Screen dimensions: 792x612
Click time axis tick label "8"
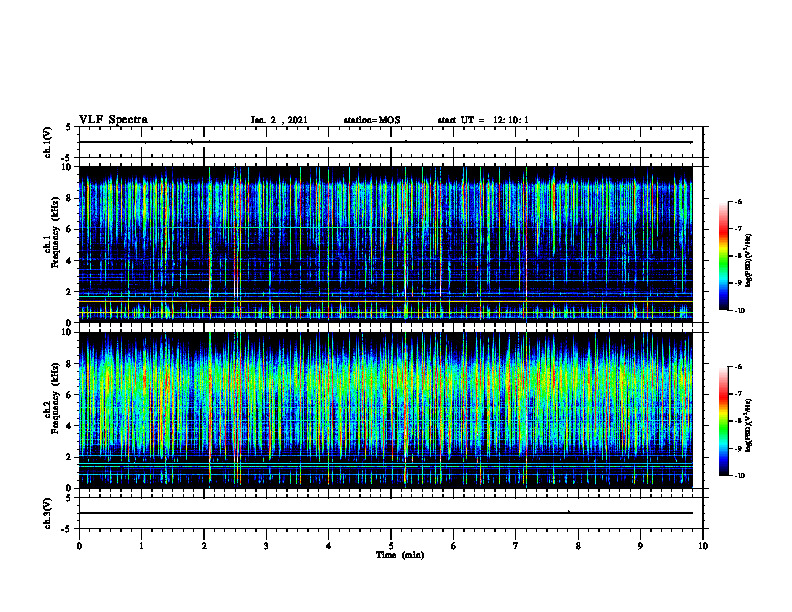point(578,546)
